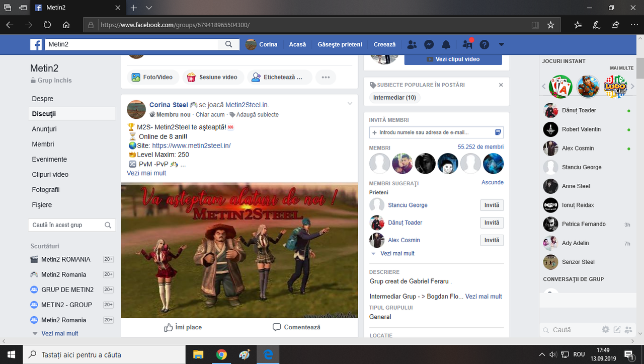The width and height of the screenshot is (644, 364).
Task: Open the Metin2Steel post image
Action: click(239, 250)
